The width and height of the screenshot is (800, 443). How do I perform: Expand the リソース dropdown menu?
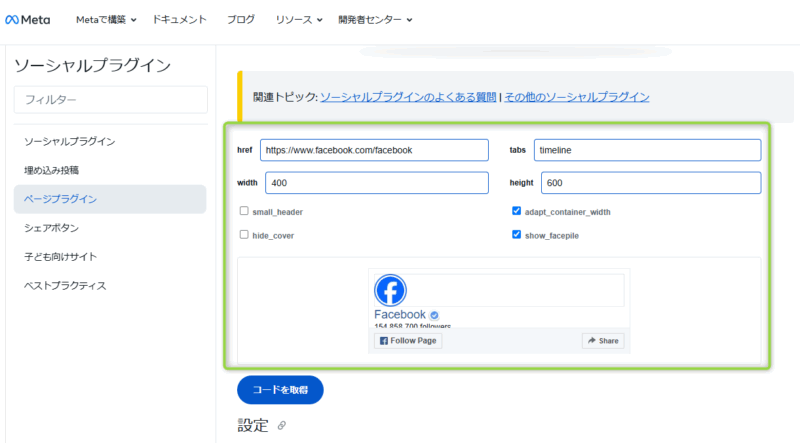pos(299,20)
